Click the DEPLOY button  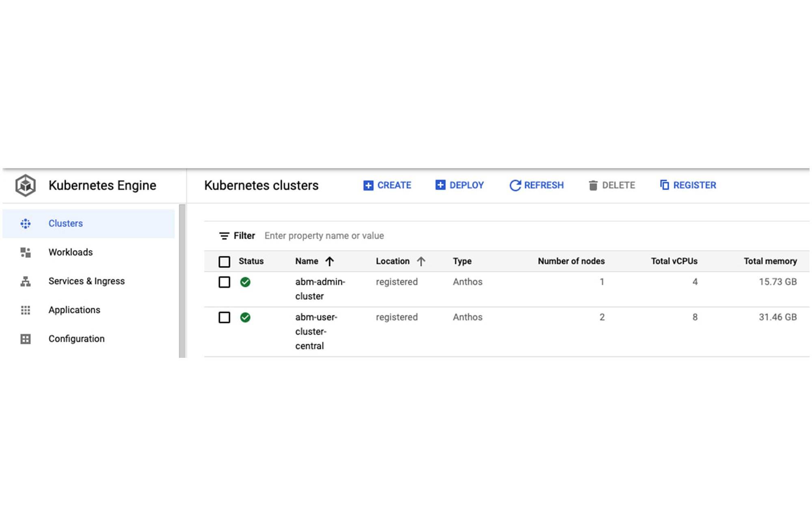(462, 185)
